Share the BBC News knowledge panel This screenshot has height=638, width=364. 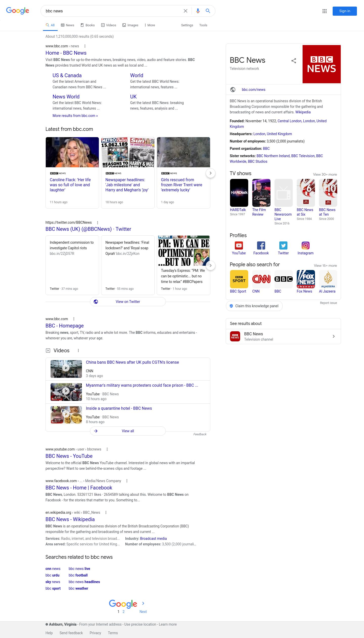point(294,61)
